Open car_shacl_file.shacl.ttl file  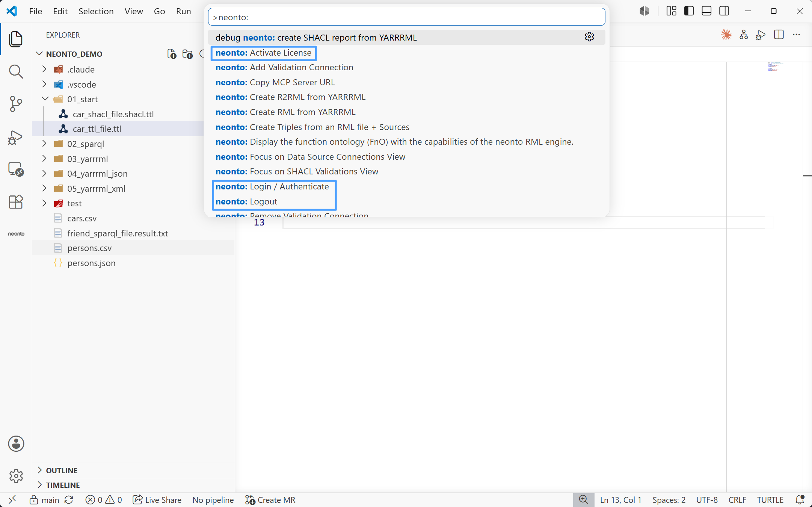113,114
